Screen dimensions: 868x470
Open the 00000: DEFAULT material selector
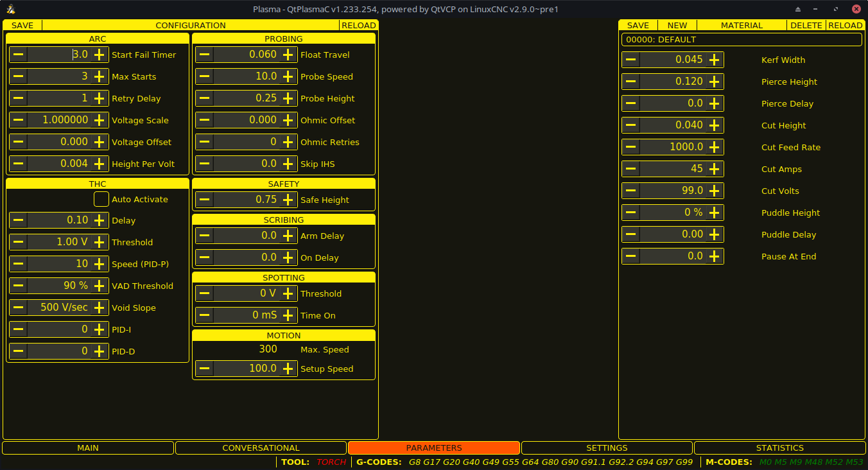(x=741, y=39)
